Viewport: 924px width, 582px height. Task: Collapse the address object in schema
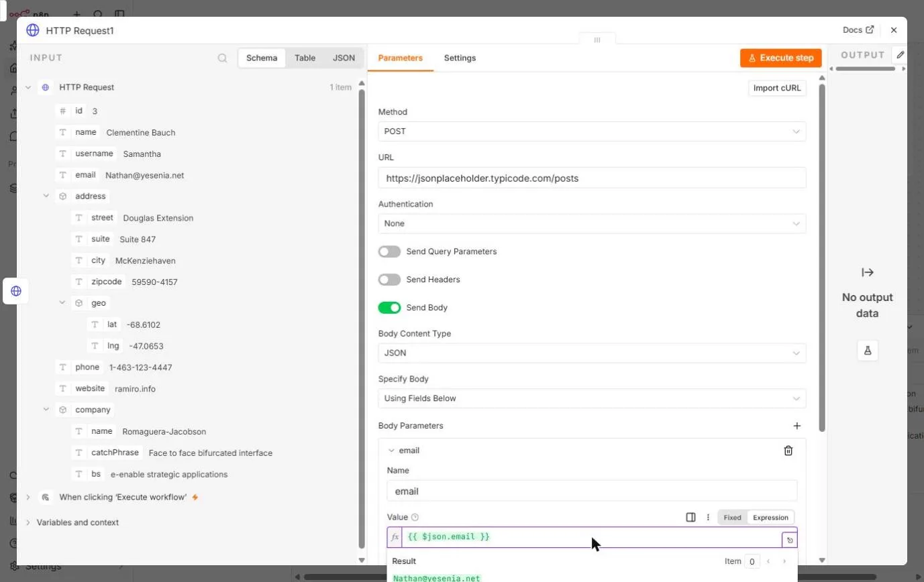(46, 196)
